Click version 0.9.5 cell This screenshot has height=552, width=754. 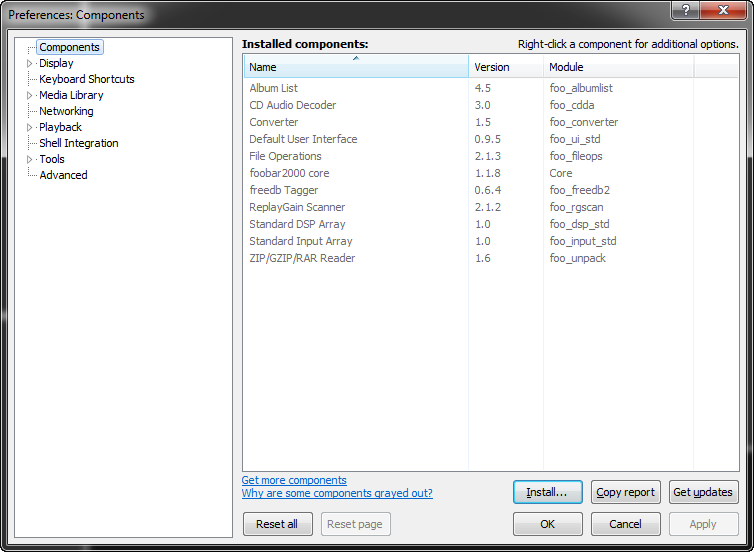[488, 139]
